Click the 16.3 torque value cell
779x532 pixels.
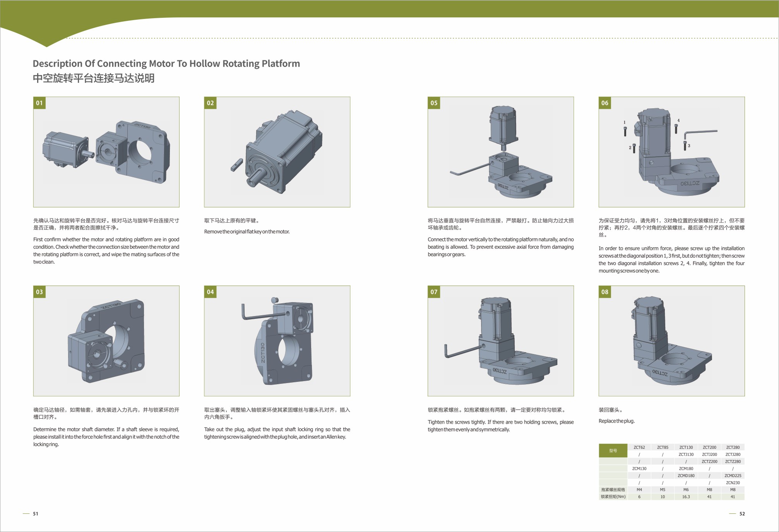686,497
